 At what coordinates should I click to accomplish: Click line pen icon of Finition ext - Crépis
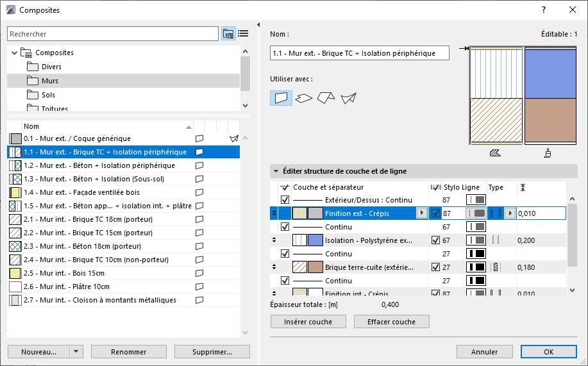(476, 213)
